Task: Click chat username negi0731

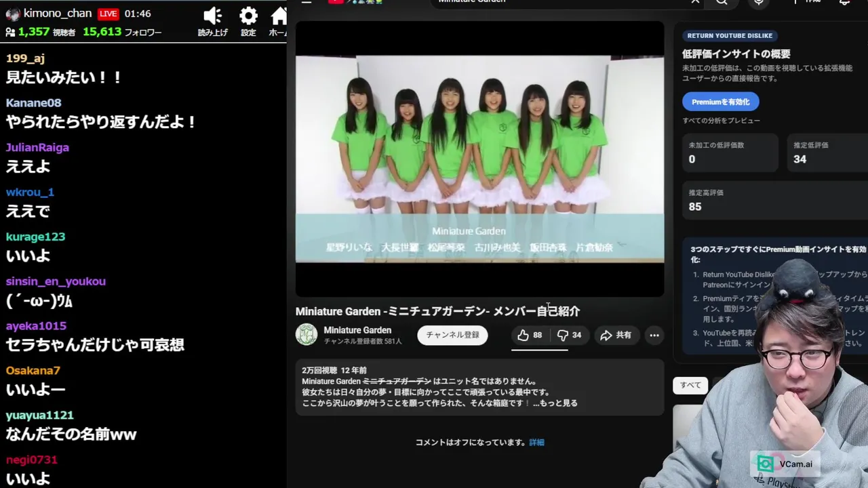Action: point(31,460)
